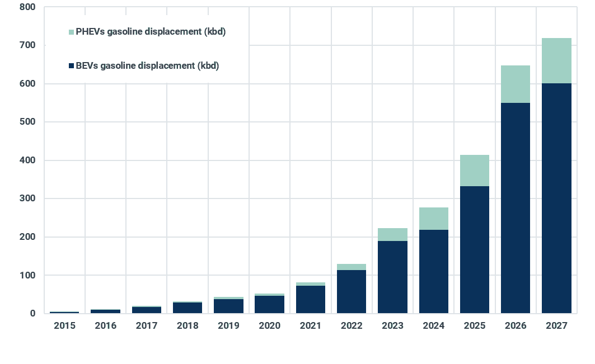Click the 700 y-axis value

[x=27, y=45]
